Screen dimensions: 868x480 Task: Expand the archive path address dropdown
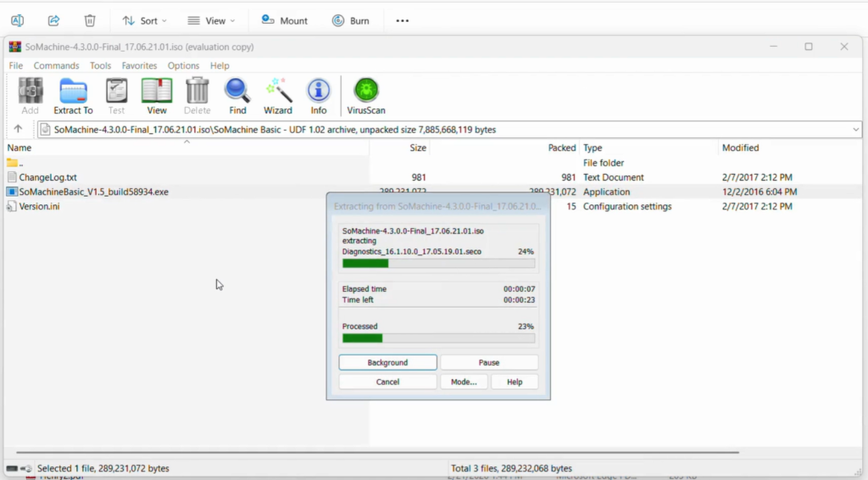854,130
